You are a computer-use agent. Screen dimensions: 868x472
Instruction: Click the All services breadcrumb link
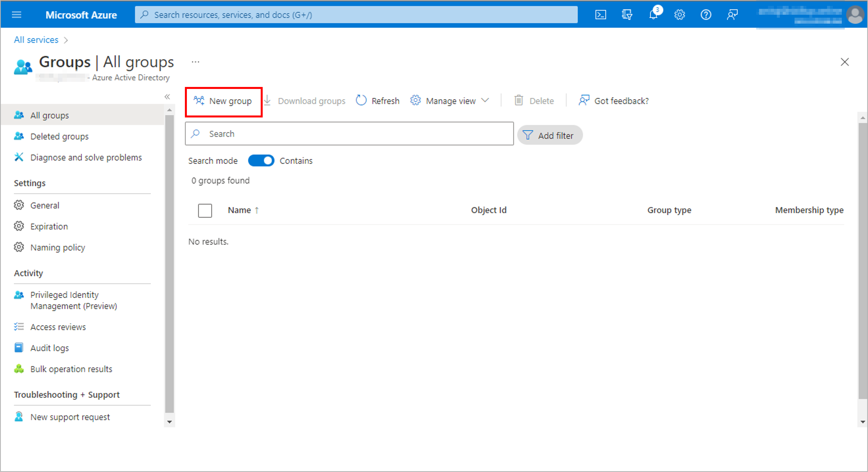pos(36,40)
